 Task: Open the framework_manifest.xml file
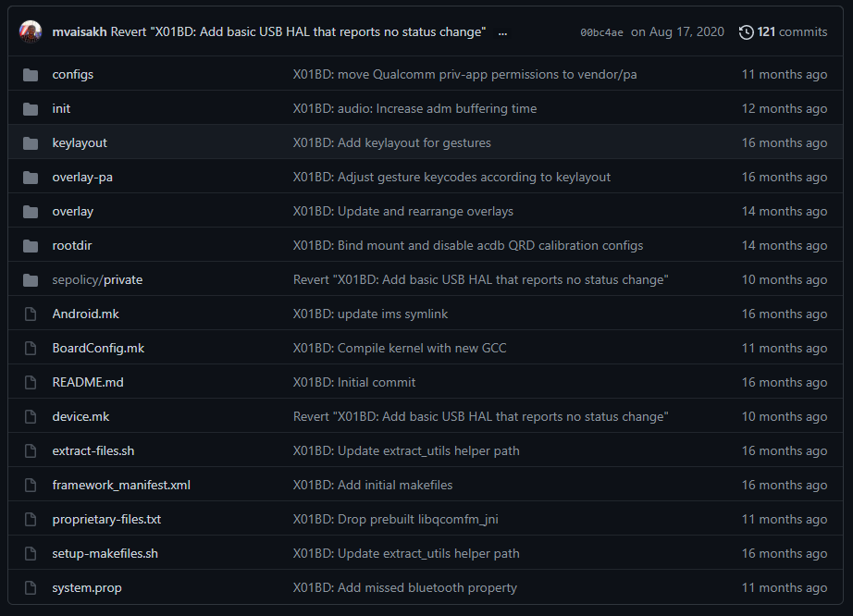pyautogui.click(x=121, y=486)
